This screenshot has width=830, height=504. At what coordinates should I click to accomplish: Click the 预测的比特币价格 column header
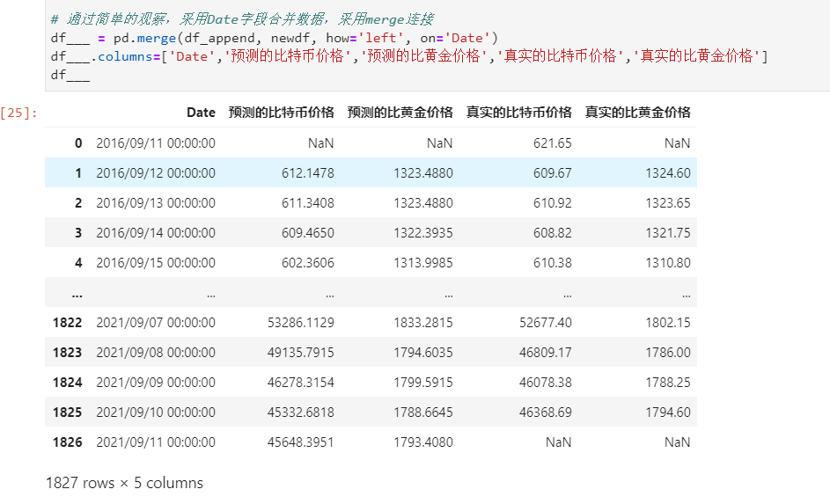click(281, 113)
